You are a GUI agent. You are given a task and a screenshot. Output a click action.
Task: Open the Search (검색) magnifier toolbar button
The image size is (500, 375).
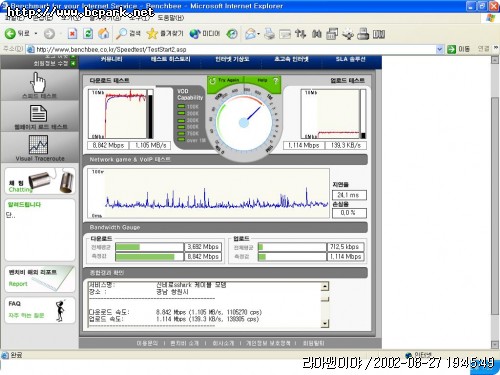(x=128, y=34)
